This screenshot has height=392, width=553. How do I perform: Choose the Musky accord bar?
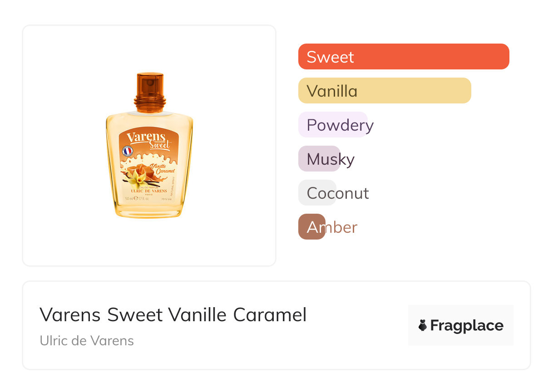click(x=319, y=159)
